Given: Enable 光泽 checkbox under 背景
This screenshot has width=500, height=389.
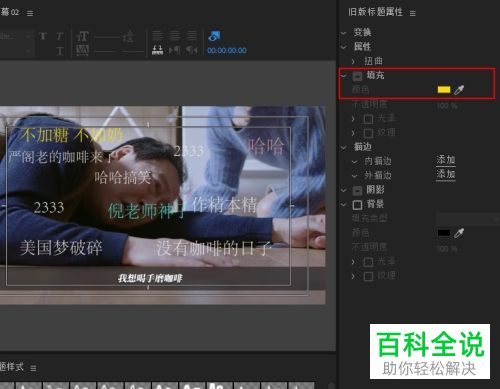Looking at the screenshot, I should (368, 262).
